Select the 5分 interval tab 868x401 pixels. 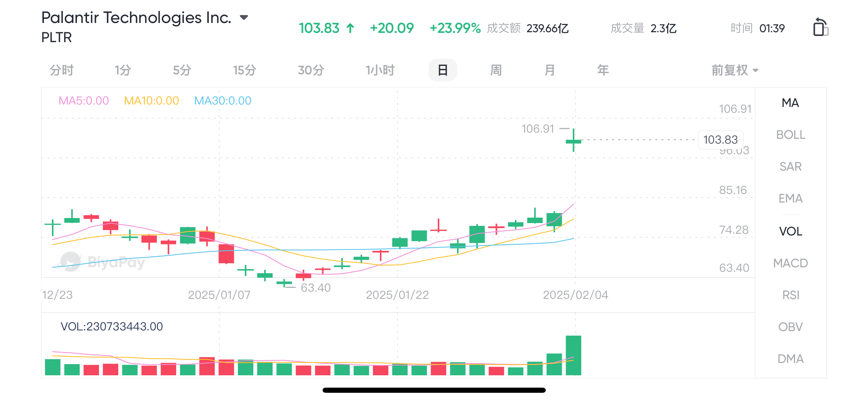pyautogui.click(x=182, y=70)
